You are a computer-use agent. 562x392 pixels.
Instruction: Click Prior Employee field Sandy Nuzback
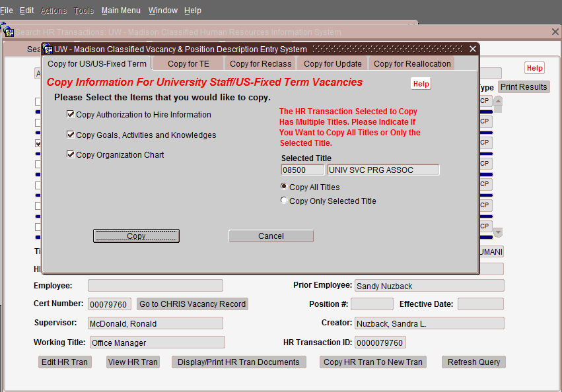pos(429,286)
